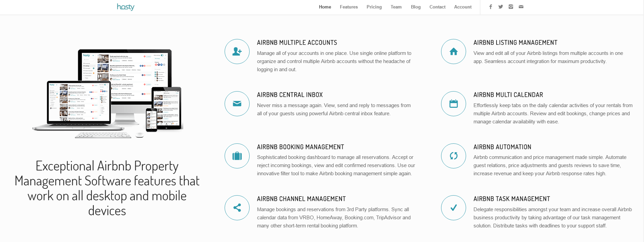Click the 'View and edit all of your Airbnb listings' text
The width and height of the screenshot is (644, 242).
pos(548,57)
